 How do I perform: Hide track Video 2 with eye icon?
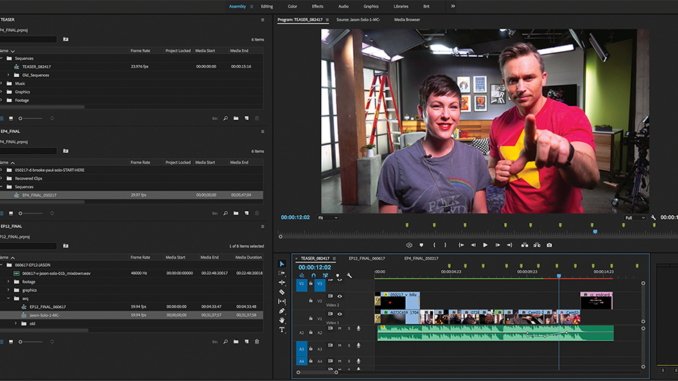coord(339,296)
